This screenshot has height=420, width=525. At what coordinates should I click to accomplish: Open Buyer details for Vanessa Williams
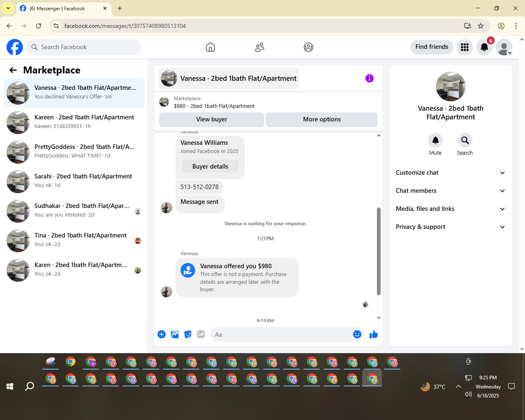210,167
